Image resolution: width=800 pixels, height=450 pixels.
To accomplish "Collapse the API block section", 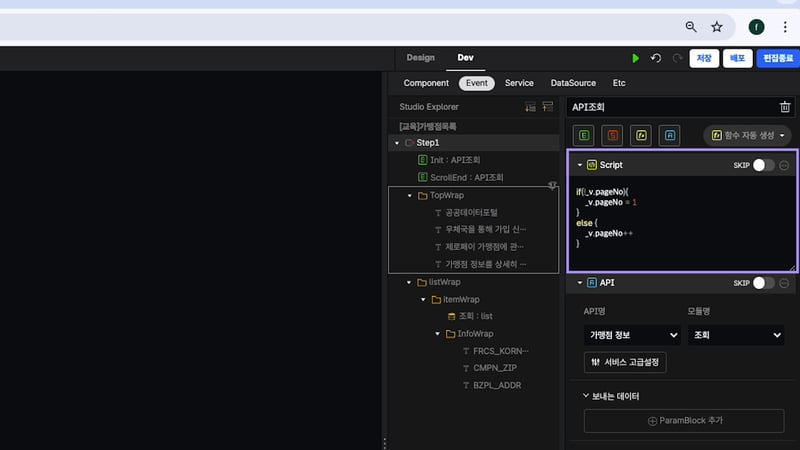I will (x=580, y=283).
